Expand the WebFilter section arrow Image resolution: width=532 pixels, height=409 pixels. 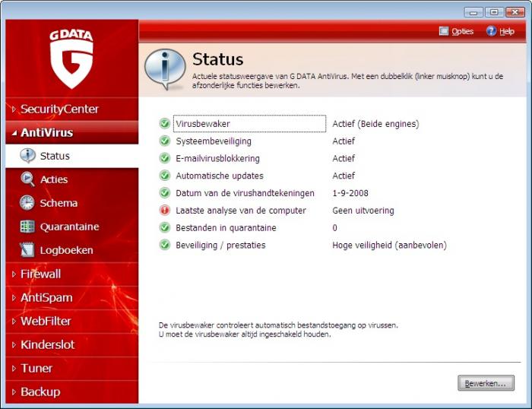14,321
